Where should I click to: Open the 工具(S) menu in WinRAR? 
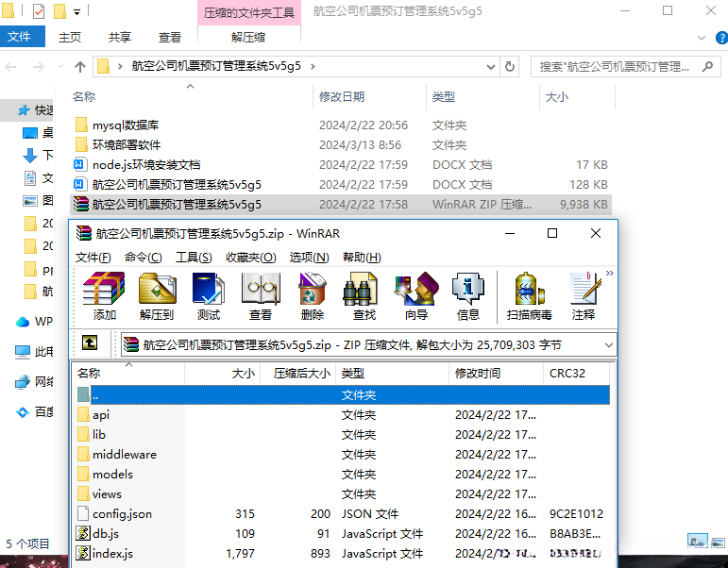(x=194, y=257)
